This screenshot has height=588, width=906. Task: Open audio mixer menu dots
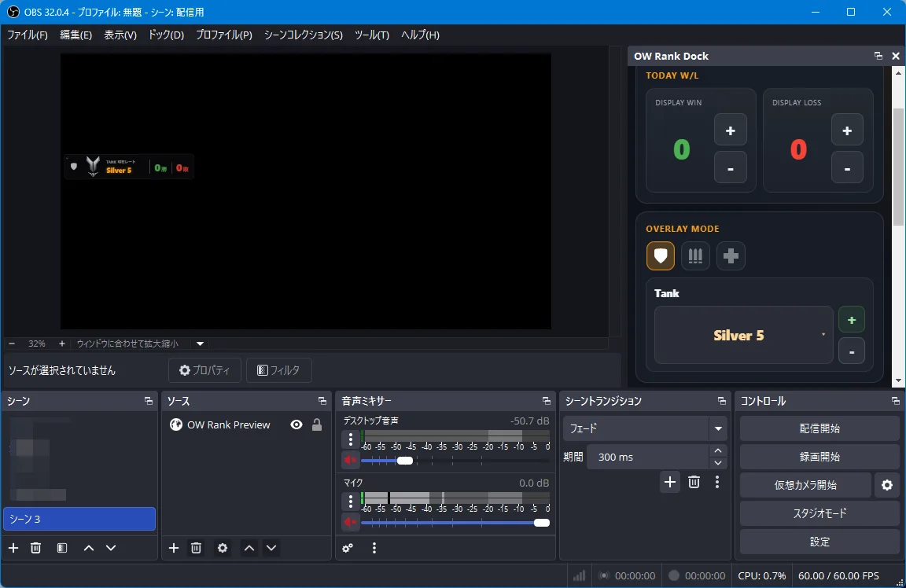click(x=374, y=548)
